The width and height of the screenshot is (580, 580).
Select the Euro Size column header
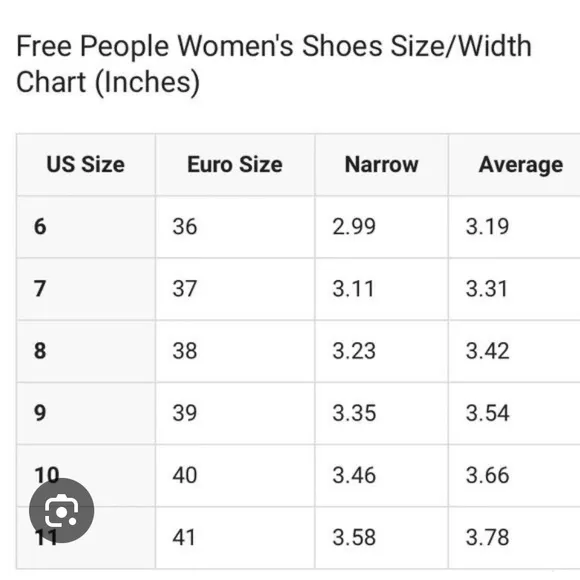pos(235,164)
